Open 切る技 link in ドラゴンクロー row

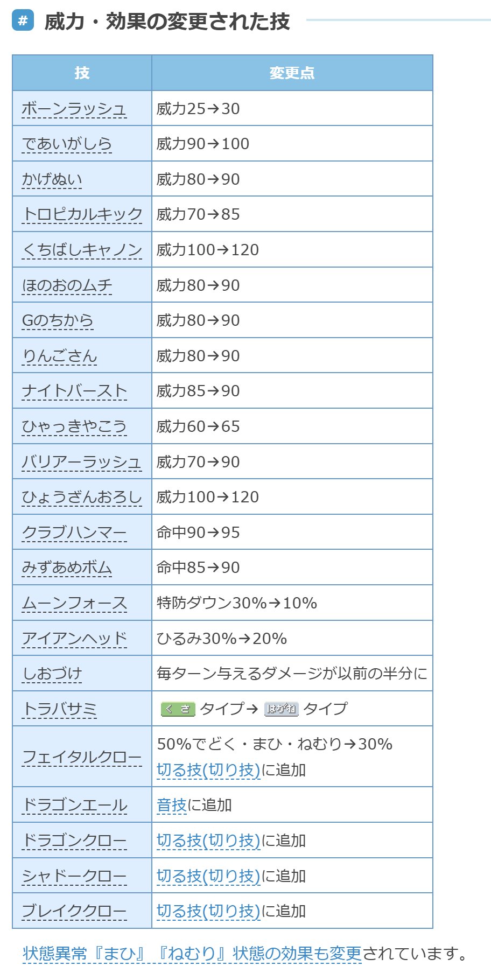click(208, 841)
